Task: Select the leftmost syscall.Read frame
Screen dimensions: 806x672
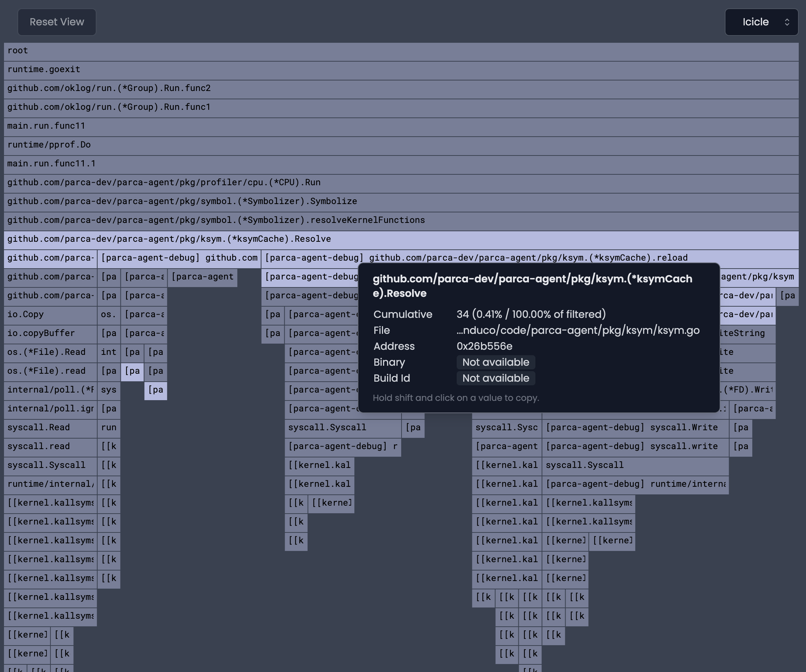Action: 50,428
